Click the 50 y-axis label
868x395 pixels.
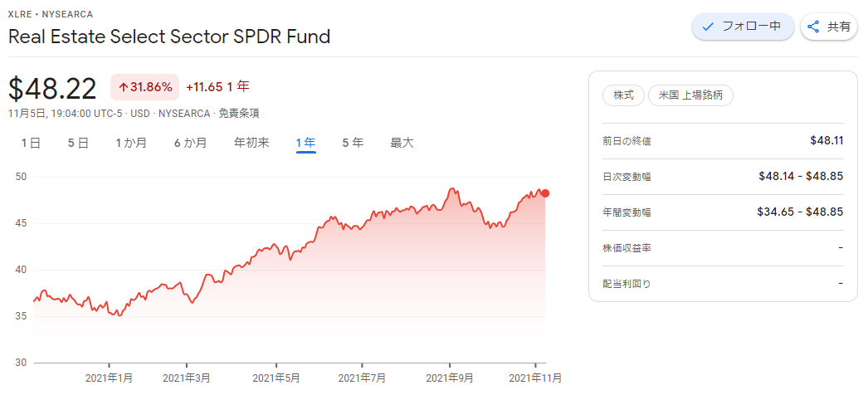(x=21, y=177)
